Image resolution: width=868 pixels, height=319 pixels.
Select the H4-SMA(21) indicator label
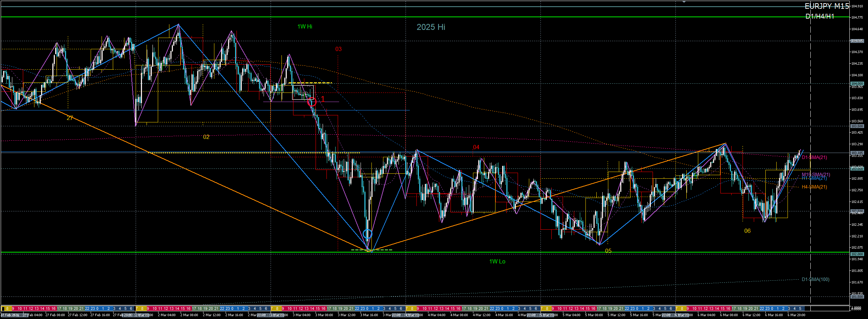[814, 187]
